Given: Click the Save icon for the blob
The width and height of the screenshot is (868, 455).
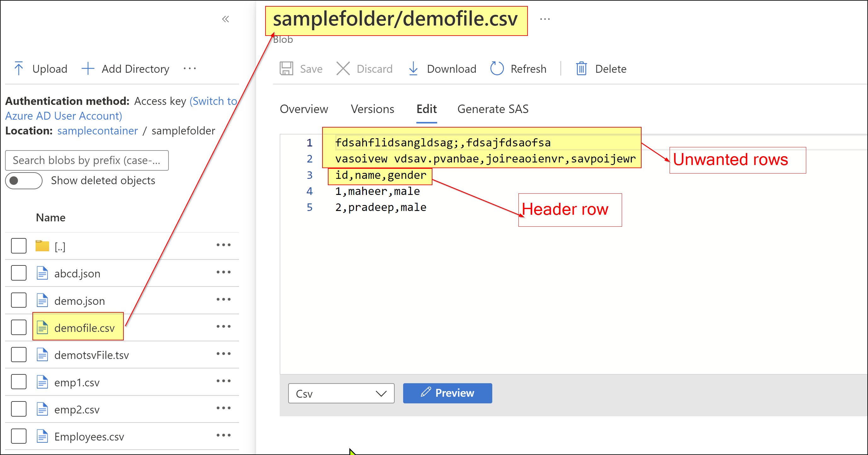Looking at the screenshot, I should pyautogui.click(x=286, y=68).
